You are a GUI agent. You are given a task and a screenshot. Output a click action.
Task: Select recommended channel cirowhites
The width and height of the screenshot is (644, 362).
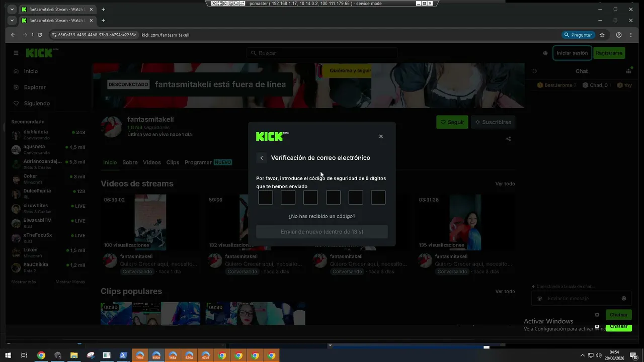click(49, 208)
